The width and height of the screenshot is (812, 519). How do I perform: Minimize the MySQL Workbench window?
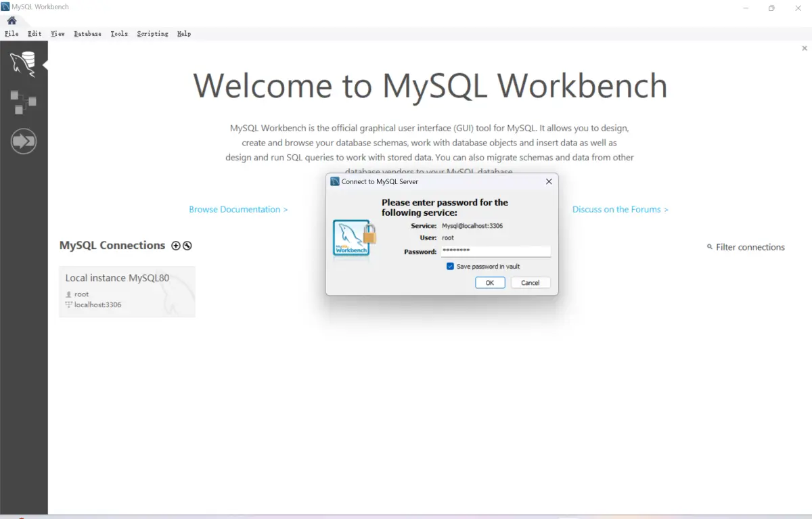pos(746,7)
